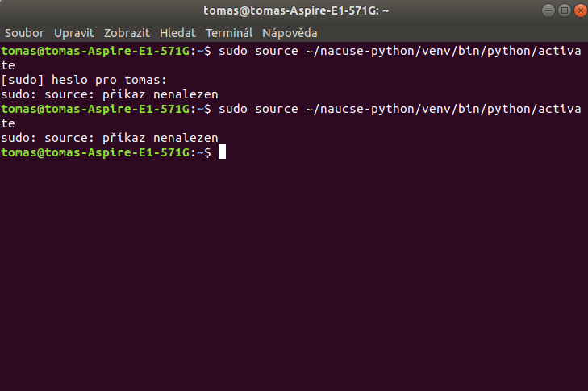The width and height of the screenshot is (588, 391).
Task: Open the Hledat menu
Action: coord(177,33)
